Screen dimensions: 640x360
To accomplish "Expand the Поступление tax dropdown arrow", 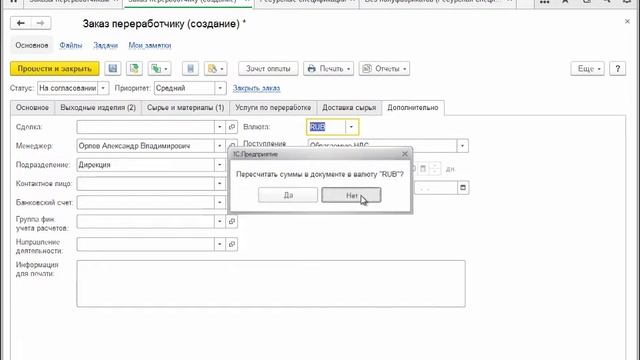I will click(462, 146).
